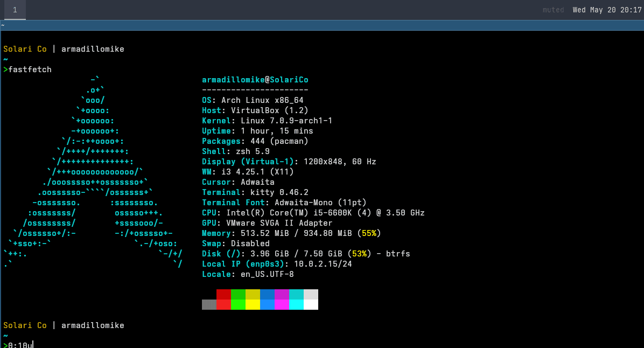Click the bright red color block
The height and width of the screenshot is (348, 644).
point(223,304)
